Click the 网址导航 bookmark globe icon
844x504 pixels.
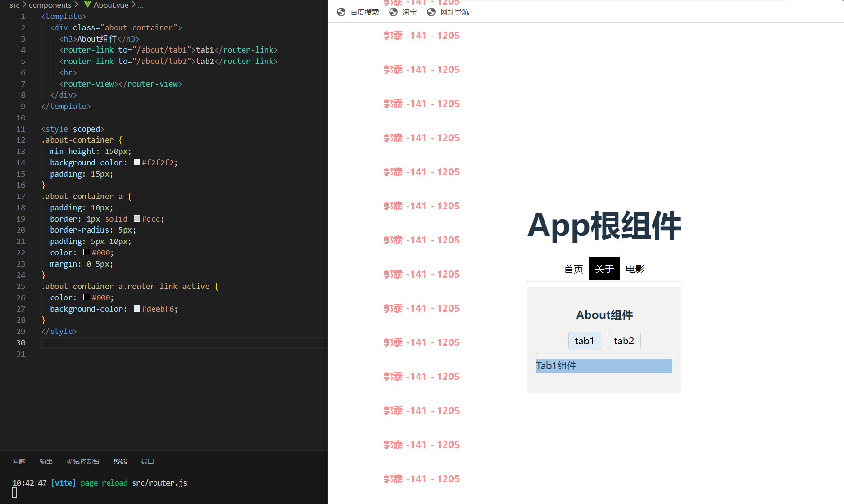[x=431, y=12]
